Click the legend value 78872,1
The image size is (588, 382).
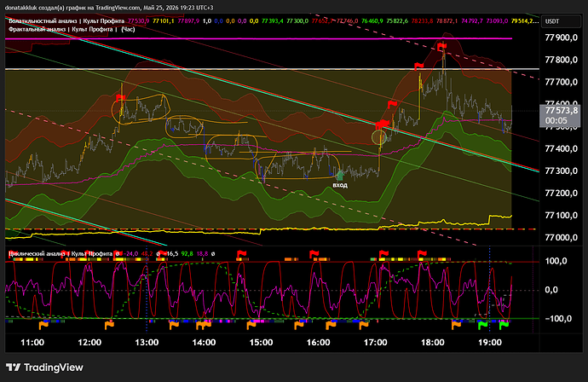447,21
